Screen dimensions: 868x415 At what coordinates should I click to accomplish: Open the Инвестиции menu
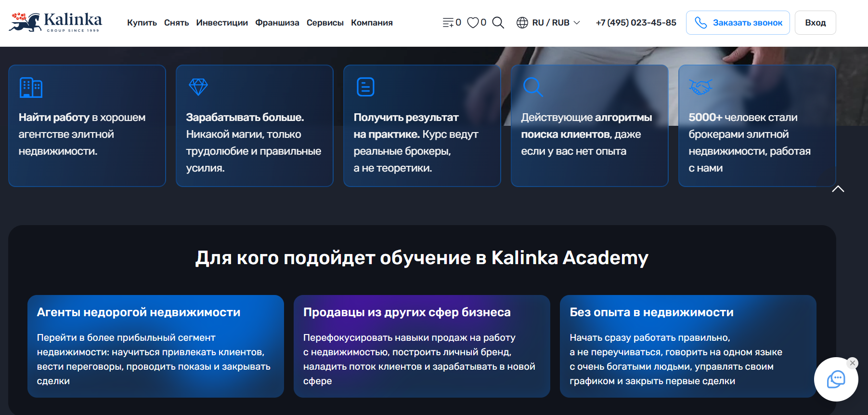[x=222, y=23]
